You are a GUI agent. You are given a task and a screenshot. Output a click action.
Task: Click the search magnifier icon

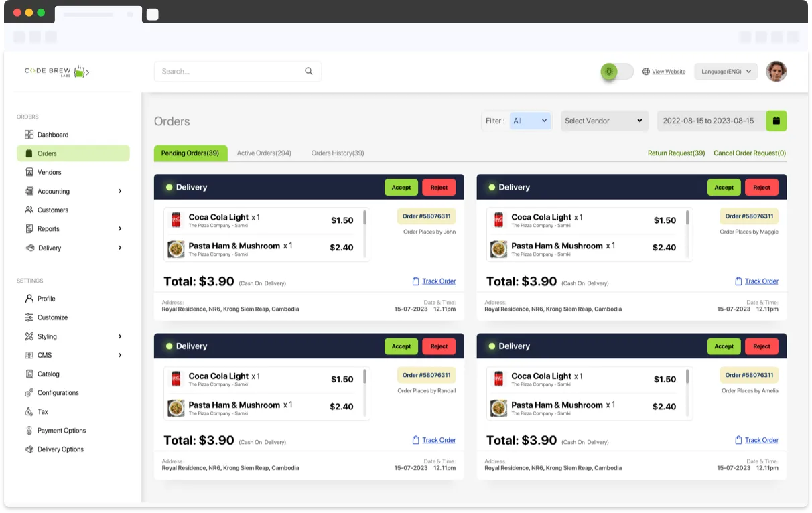tap(308, 71)
